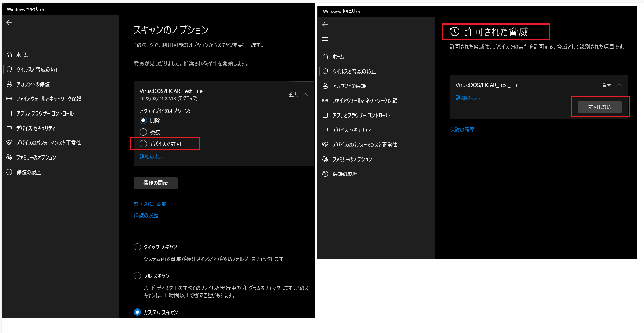644x333 pixels.
Task: Choose the 検疫 radio option
Action: pos(143,132)
